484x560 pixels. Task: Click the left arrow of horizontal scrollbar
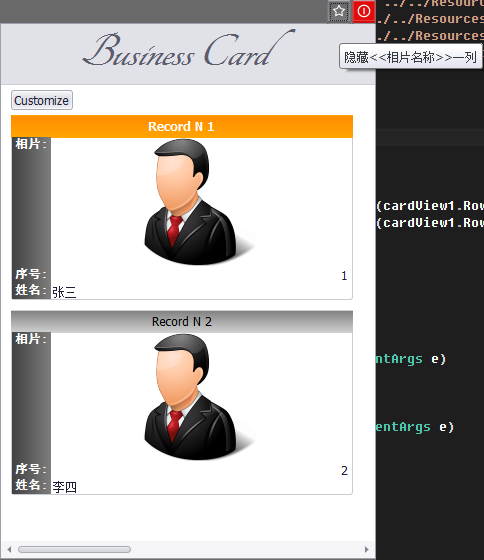tap(9, 549)
